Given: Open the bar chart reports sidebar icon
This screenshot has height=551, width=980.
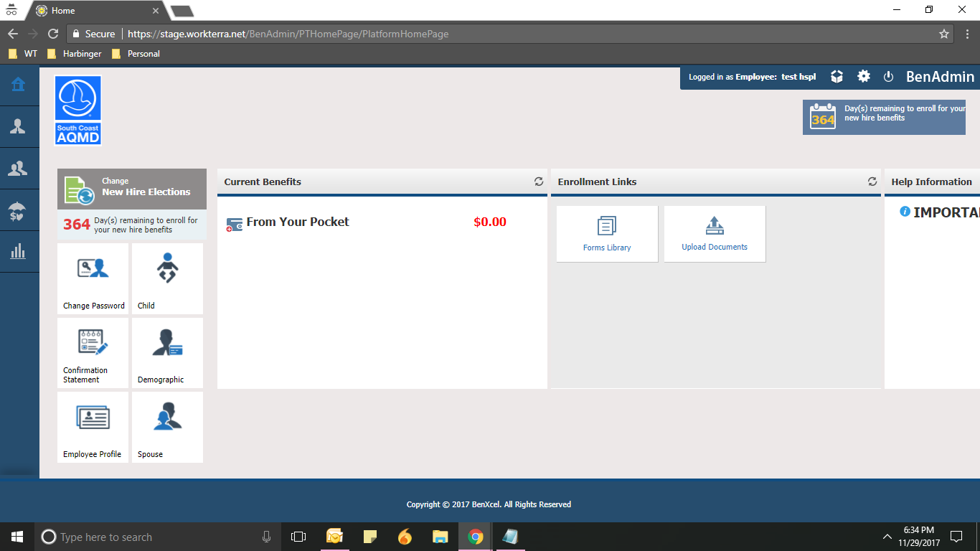Looking at the screenshot, I should [x=18, y=251].
